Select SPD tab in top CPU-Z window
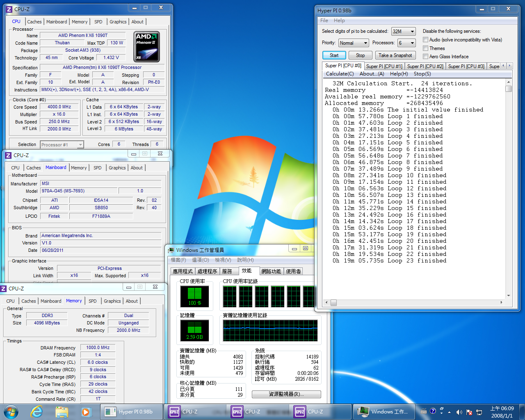Screen dimensions: 525x420 tap(98, 22)
